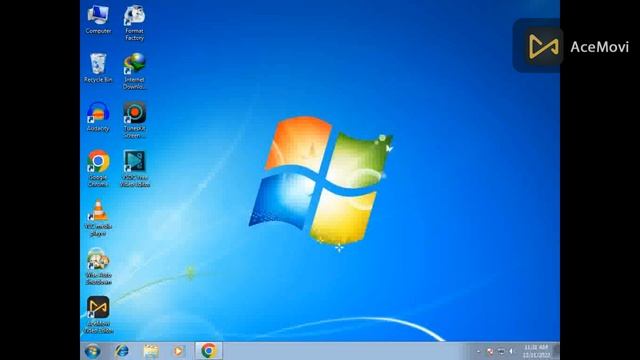
Task: Switch to Google Chrome in the taskbar
Action: click(209, 351)
